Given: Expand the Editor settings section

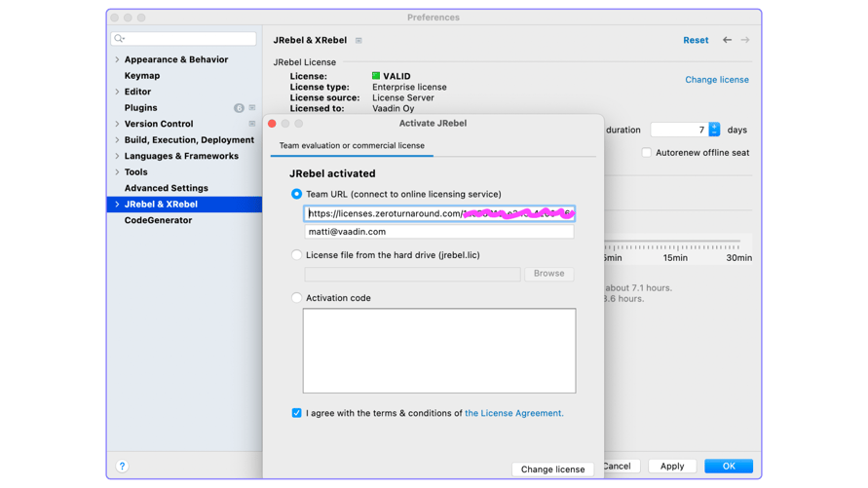Looking at the screenshot, I should [117, 92].
